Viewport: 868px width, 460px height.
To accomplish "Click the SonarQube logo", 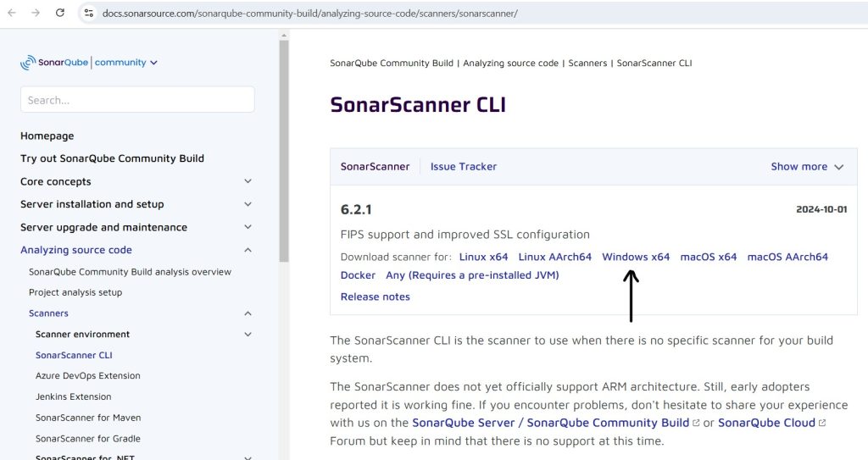I will tap(54, 63).
